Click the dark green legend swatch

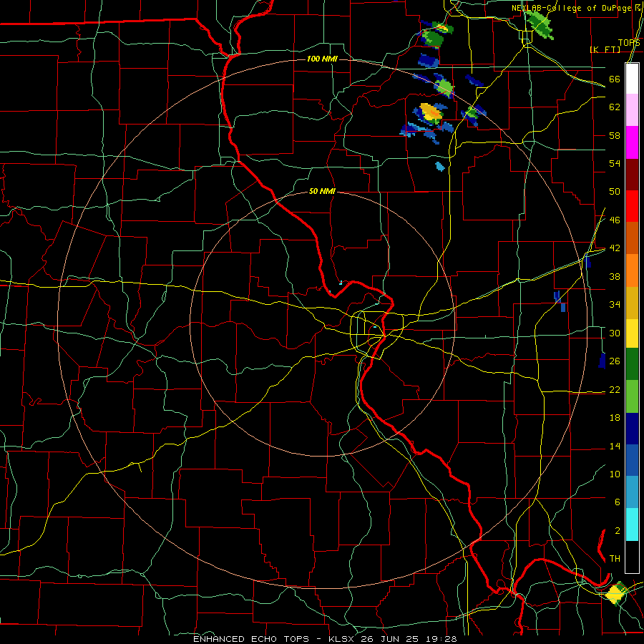[x=632, y=364]
